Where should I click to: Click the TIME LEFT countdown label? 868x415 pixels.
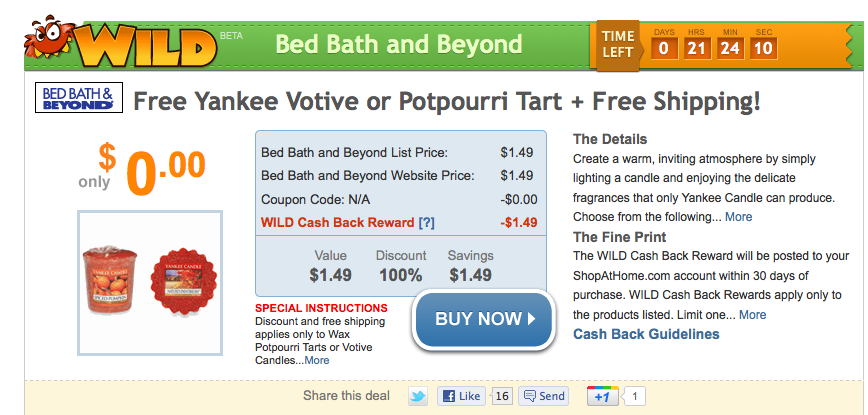point(618,45)
